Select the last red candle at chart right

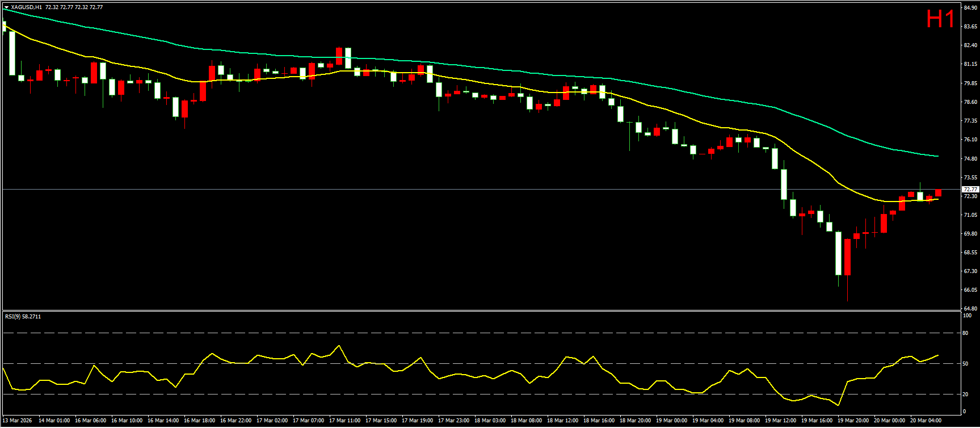pyautogui.click(x=938, y=193)
